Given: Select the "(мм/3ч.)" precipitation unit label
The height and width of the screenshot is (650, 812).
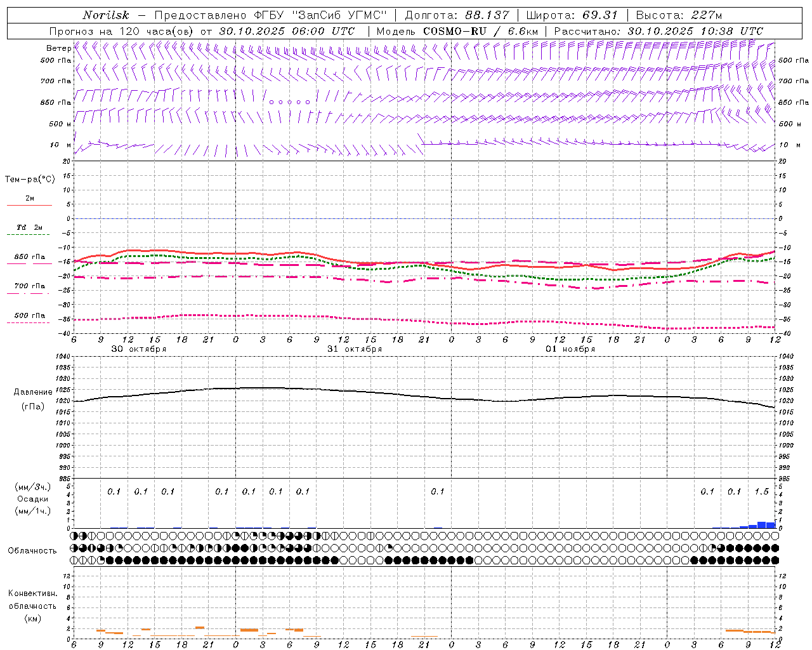Looking at the screenshot, I should [33, 487].
